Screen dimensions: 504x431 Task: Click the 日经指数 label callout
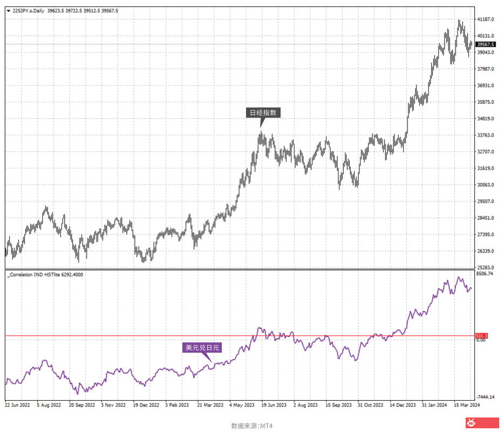point(263,113)
